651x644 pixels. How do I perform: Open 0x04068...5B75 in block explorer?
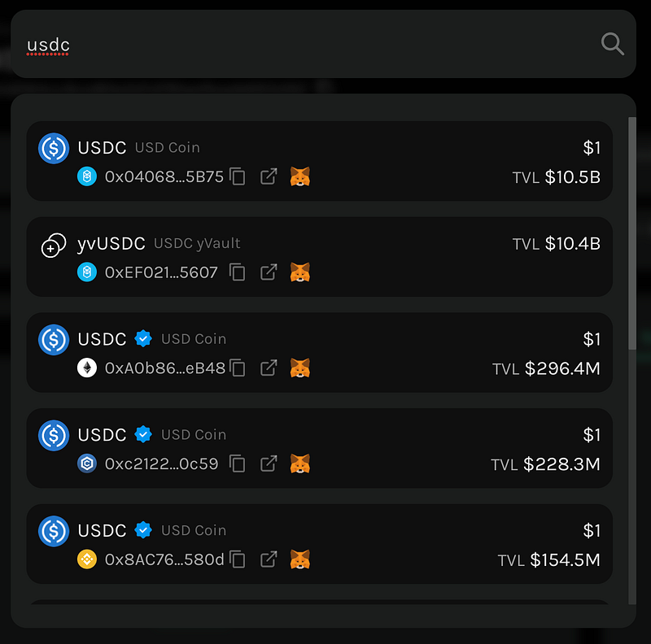269,176
